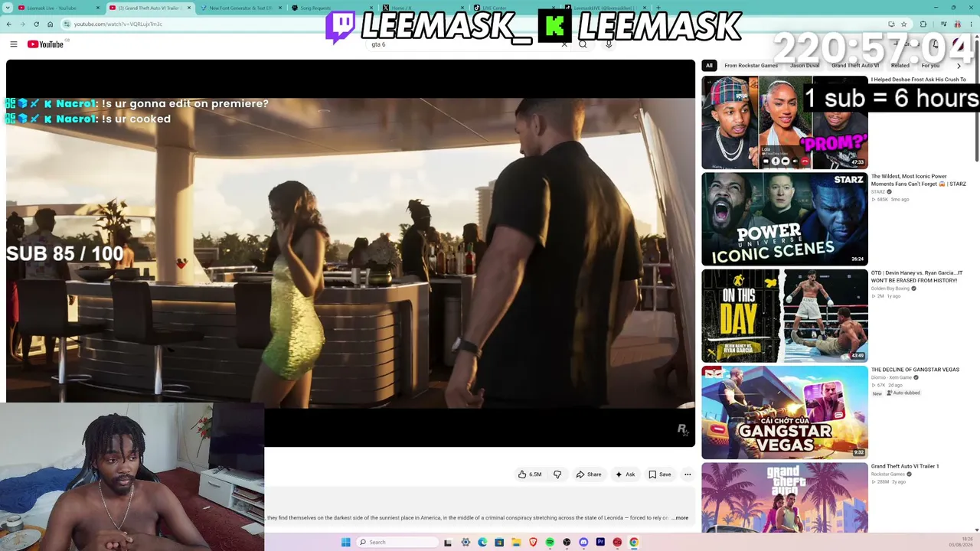This screenshot has width=980, height=551.
Task: Share the GTA VI trailer video
Action: click(x=589, y=474)
